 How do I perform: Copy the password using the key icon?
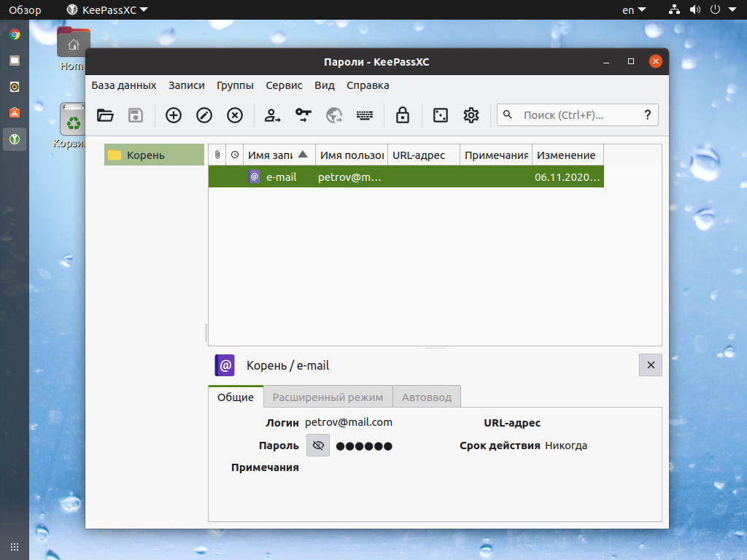coord(303,115)
